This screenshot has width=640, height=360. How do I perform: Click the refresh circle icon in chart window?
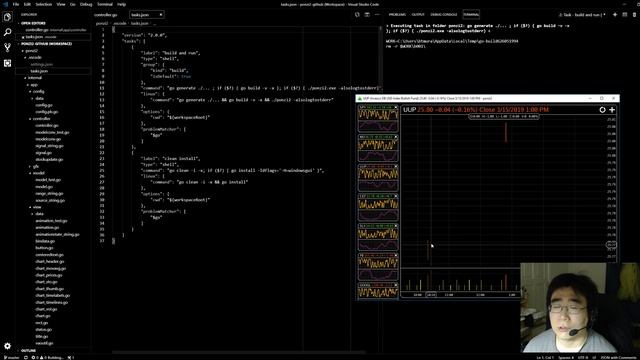[x=602, y=110]
